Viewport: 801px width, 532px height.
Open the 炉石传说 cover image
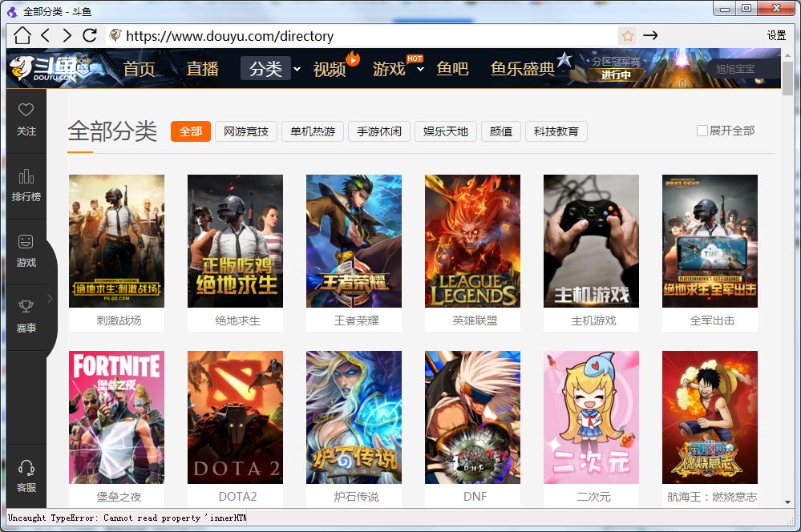tap(354, 417)
